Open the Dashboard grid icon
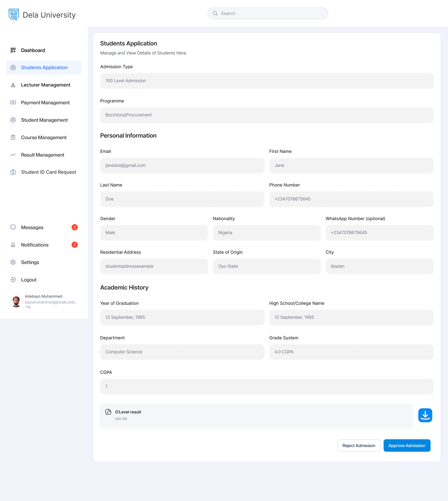Image resolution: width=448 pixels, height=501 pixels. (x=13, y=50)
